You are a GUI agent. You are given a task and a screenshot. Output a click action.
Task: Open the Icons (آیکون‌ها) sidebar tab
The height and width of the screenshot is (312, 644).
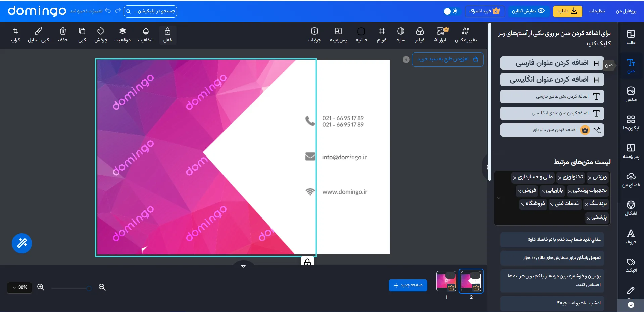tap(631, 123)
